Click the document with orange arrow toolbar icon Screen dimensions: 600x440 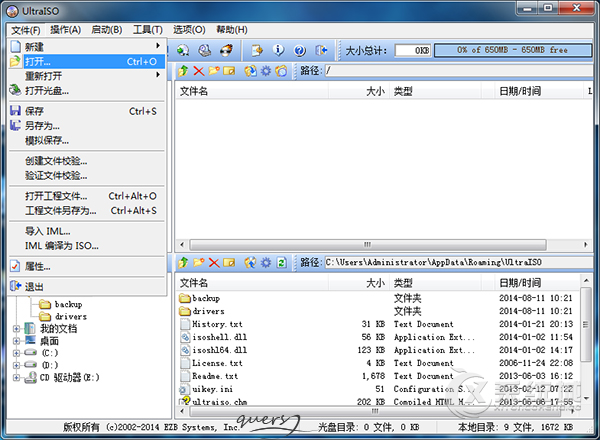(x=257, y=50)
